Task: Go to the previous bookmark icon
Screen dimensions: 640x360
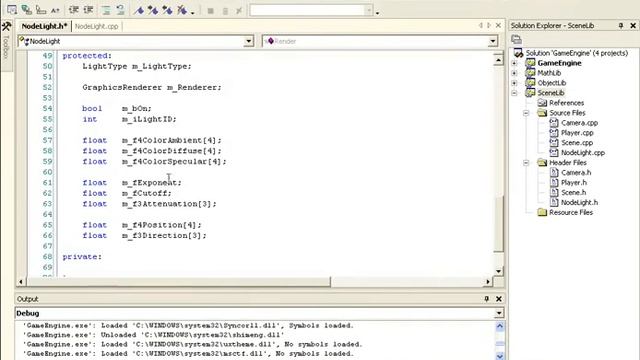Action: tap(167, 10)
